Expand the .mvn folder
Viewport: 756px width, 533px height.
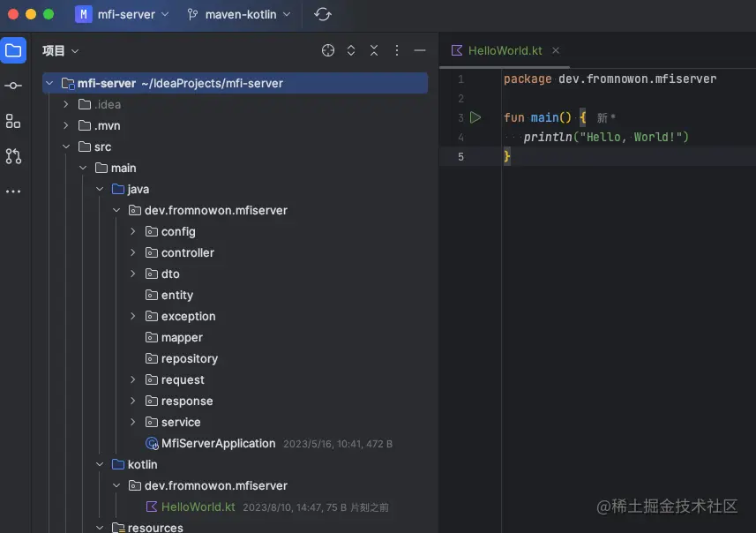pos(66,125)
